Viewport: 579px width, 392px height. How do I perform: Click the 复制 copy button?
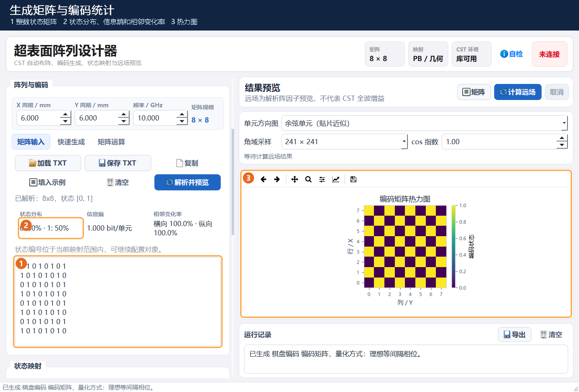[x=187, y=163]
